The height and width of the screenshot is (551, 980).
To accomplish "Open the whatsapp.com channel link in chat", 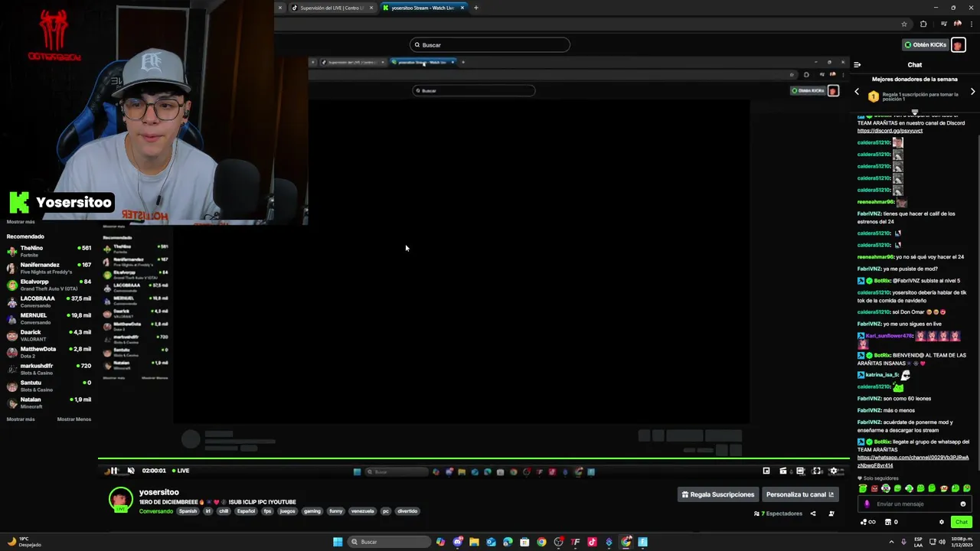I will point(913,461).
